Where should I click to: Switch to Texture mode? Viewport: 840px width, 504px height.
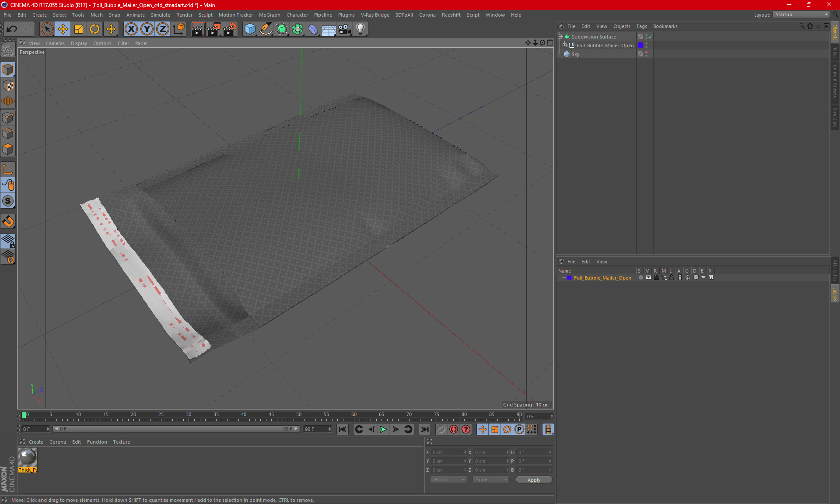click(8, 86)
